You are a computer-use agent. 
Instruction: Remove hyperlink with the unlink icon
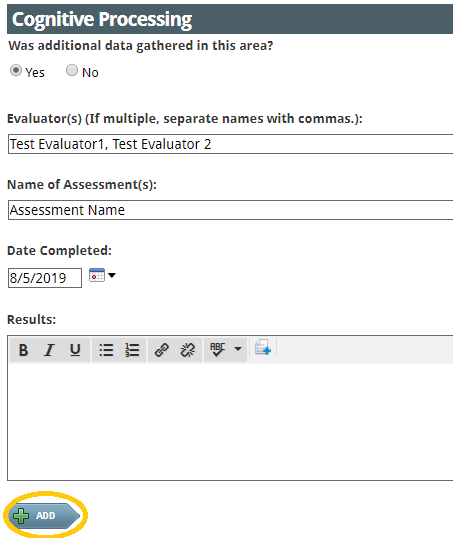[188, 350]
